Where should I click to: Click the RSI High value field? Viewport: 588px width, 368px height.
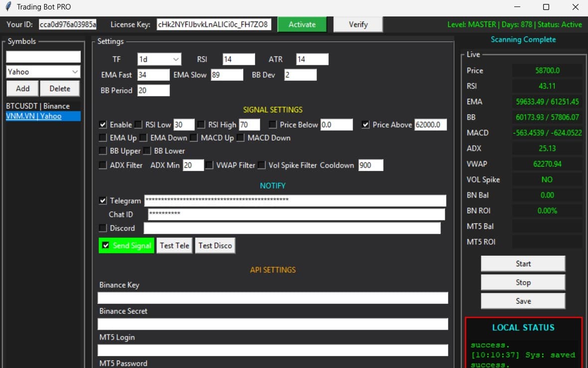point(249,125)
